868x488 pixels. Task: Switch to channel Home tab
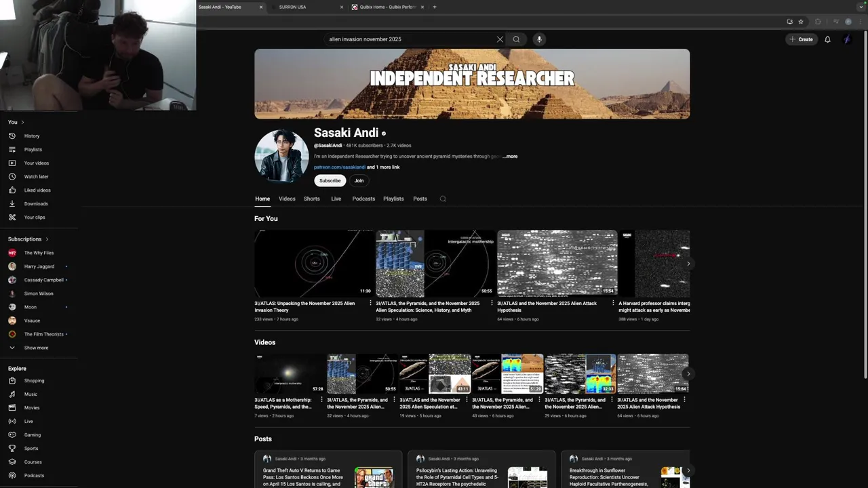tap(262, 199)
